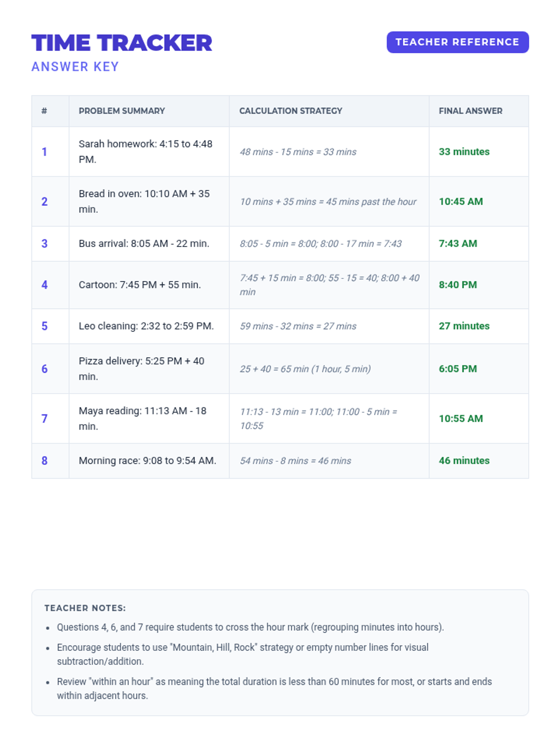The image size is (560, 747).
Task: Click the 8:40 PM final answer
Action: pyautogui.click(x=458, y=285)
